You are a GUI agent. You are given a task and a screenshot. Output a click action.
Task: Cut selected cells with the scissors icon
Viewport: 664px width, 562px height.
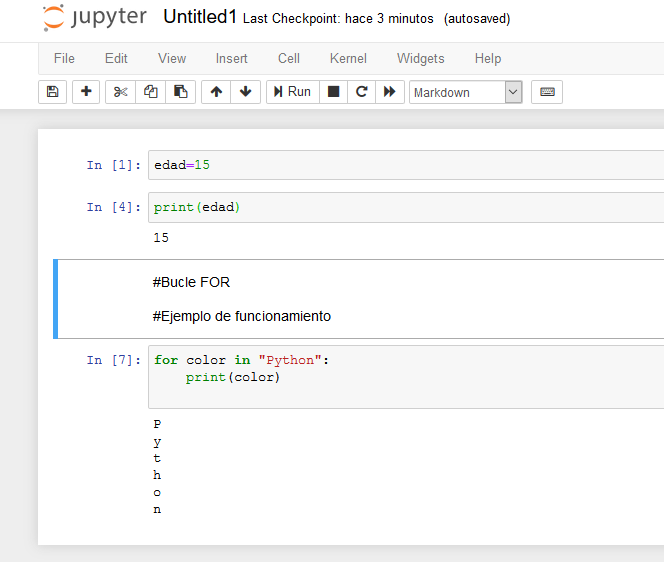[121, 92]
